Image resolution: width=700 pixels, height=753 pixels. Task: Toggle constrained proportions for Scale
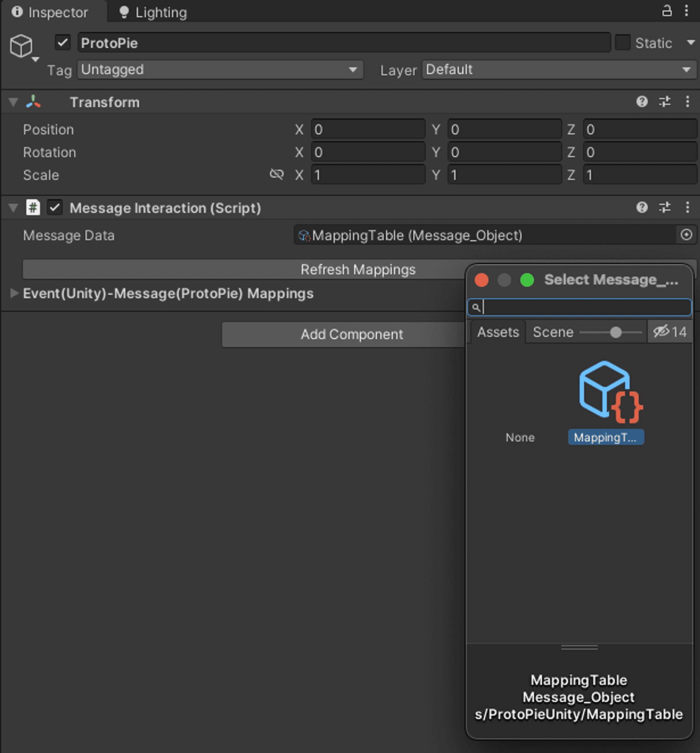(276, 175)
